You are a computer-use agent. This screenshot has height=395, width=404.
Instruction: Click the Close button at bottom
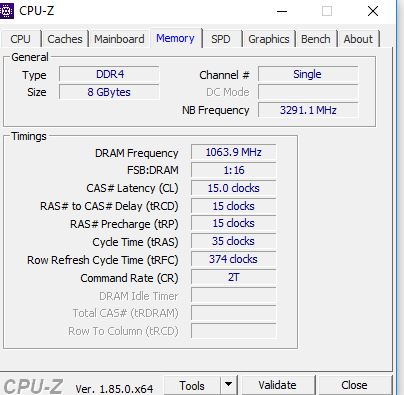[x=354, y=385]
